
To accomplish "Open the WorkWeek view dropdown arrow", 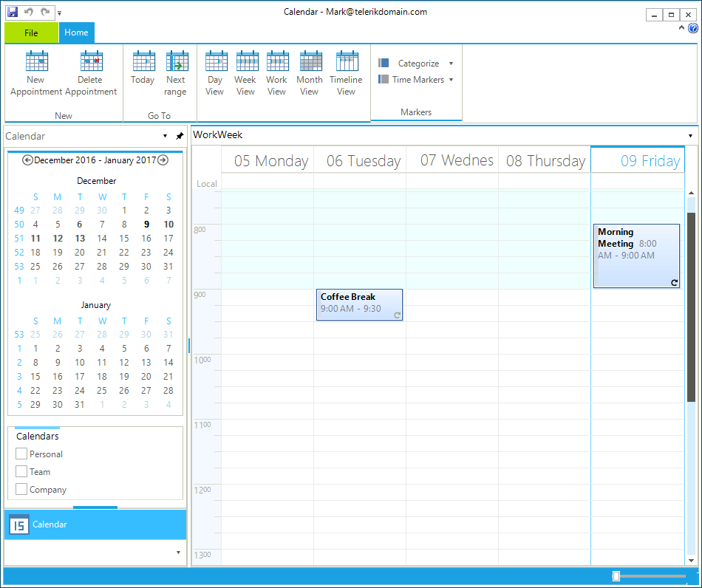I will click(690, 136).
